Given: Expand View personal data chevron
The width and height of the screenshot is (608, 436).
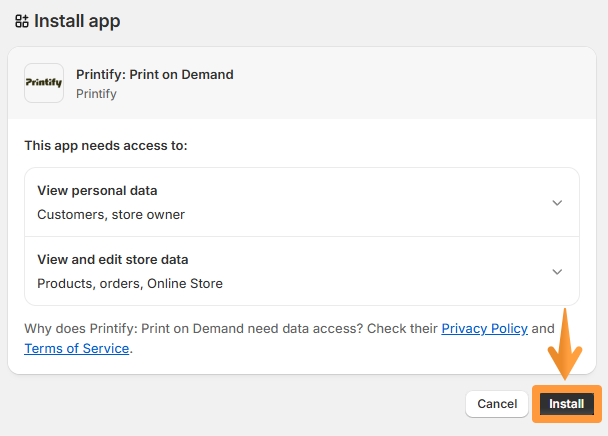Looking at the screenshot, I should (x=557, y=203).
